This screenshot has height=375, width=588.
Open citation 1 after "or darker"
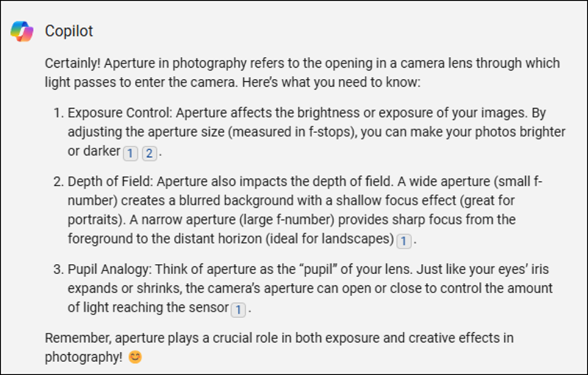[x=131, y=153]
